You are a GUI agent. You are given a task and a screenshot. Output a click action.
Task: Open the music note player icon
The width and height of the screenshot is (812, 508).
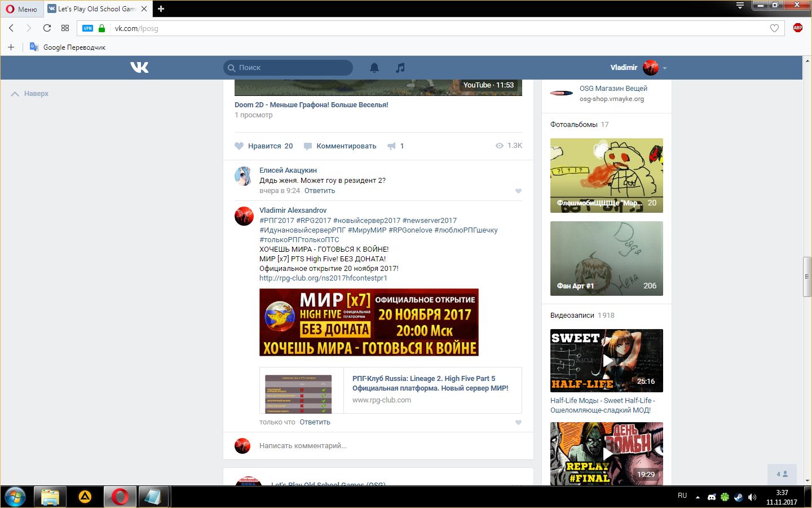pyautogui.click(x=400, y=68)
